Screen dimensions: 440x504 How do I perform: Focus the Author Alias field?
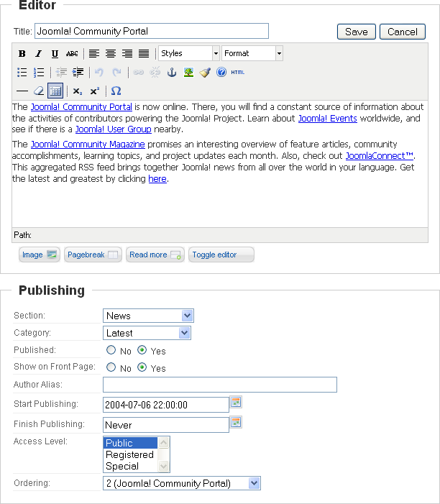(220, 385)
